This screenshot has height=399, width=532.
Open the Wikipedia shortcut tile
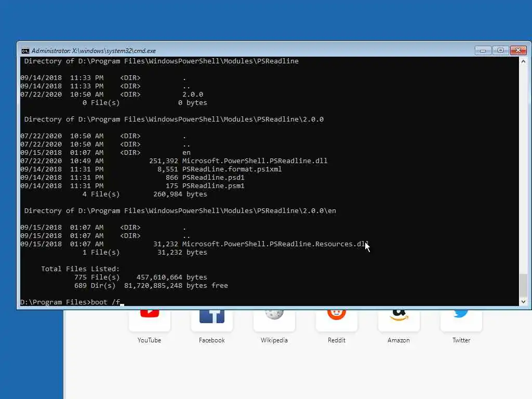[274, 320]
